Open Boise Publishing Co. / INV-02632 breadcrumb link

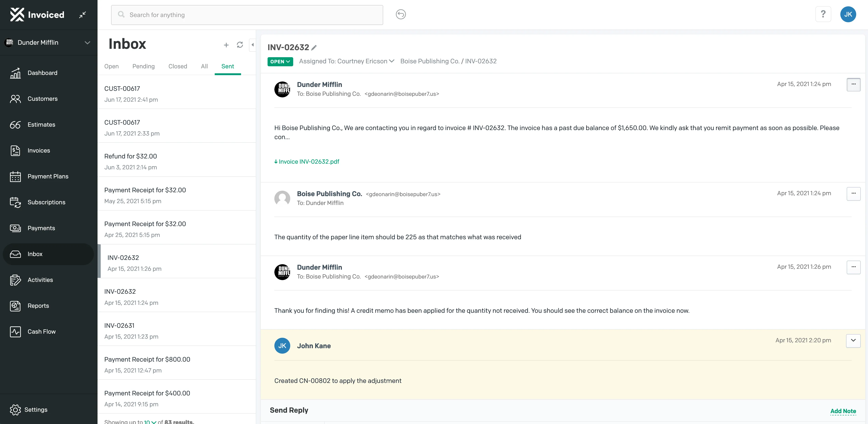(x=448, y=61)
